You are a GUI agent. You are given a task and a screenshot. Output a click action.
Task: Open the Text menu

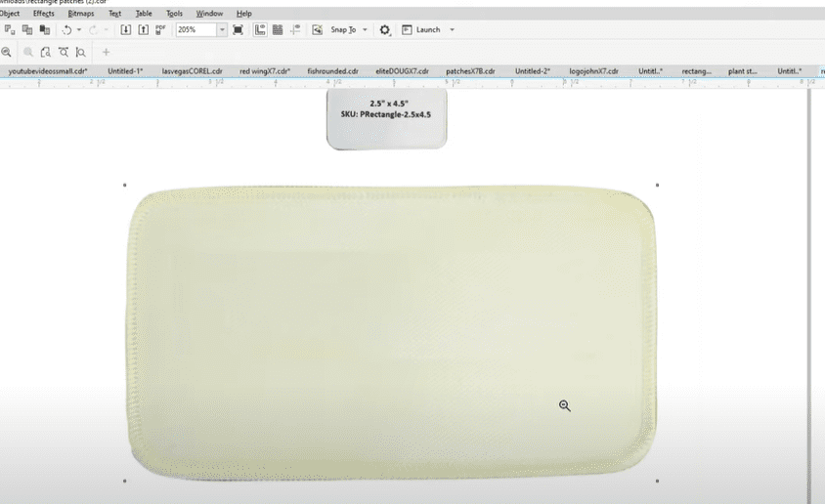[x=114, y=13]
